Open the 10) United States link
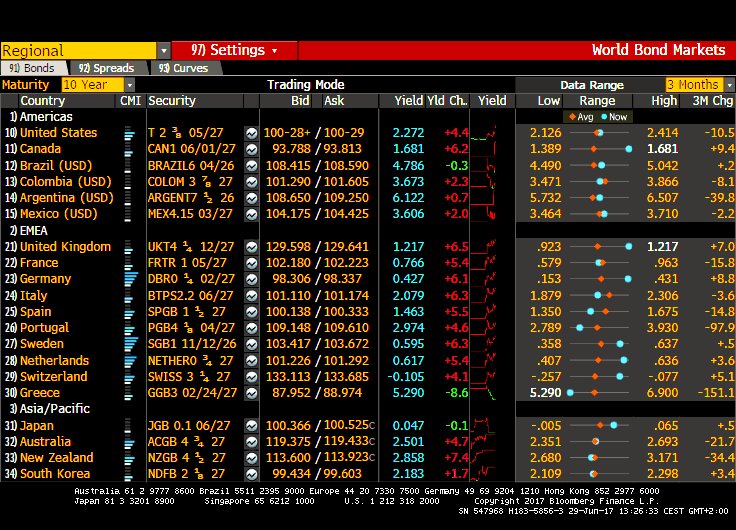The height and width of the screenshot is (530, 736). [51, 133]
